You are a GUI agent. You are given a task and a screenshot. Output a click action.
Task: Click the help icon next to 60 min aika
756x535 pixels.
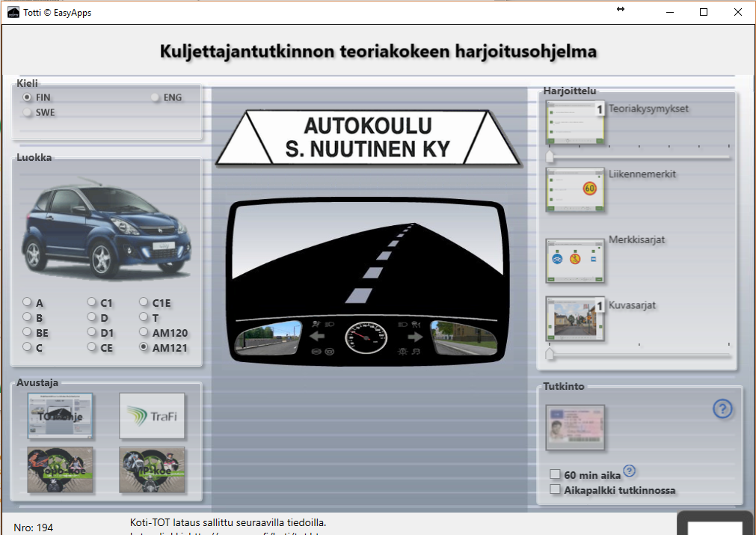tap(629, 471)
